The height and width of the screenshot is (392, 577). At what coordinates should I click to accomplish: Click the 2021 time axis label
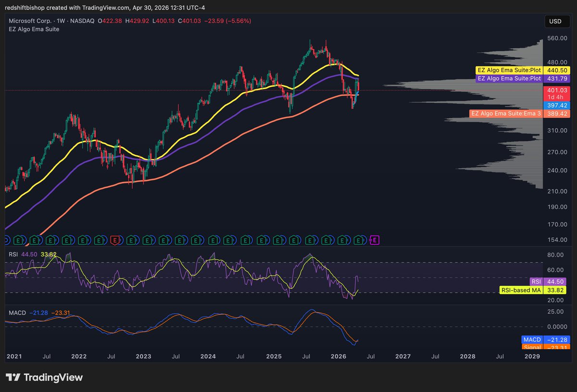pyautogui.click(x=14, y=356)
